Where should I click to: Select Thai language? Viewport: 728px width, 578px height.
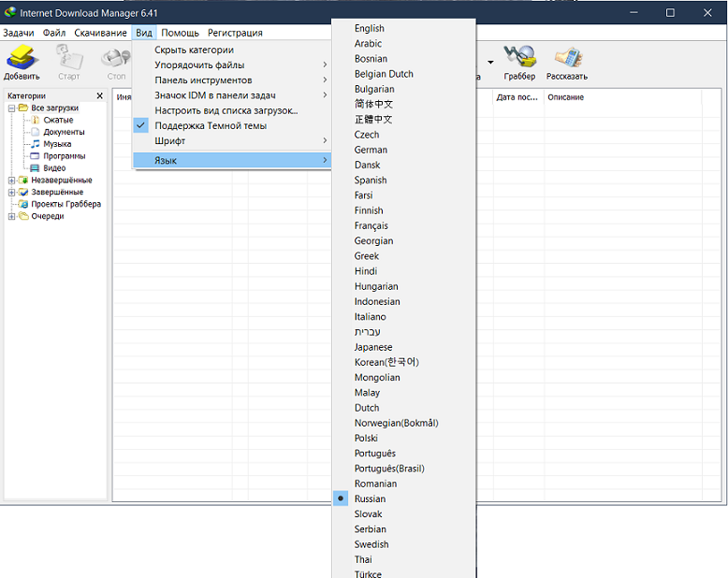point(404,559)
